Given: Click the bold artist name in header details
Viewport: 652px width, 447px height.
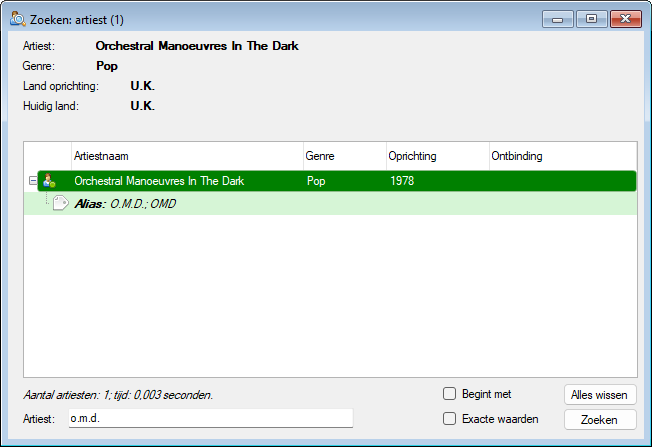Looking at the screenshot, I should (197, 46).
